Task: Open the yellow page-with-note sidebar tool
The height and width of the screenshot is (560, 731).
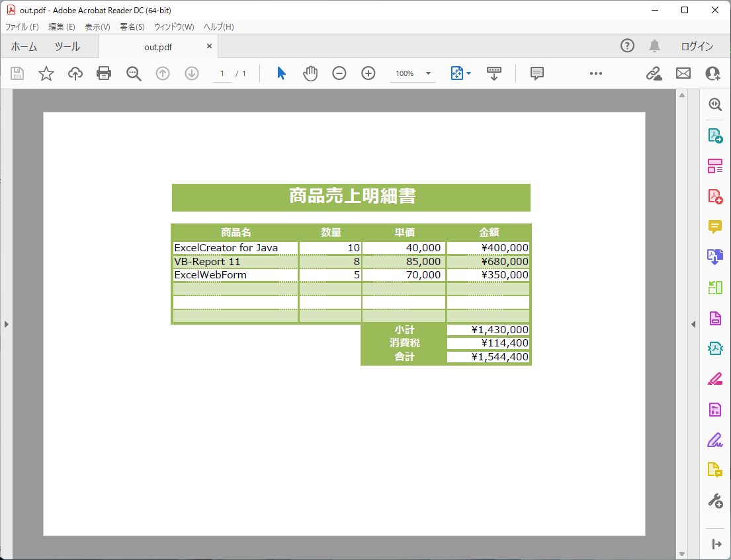Action: point(715,470)
